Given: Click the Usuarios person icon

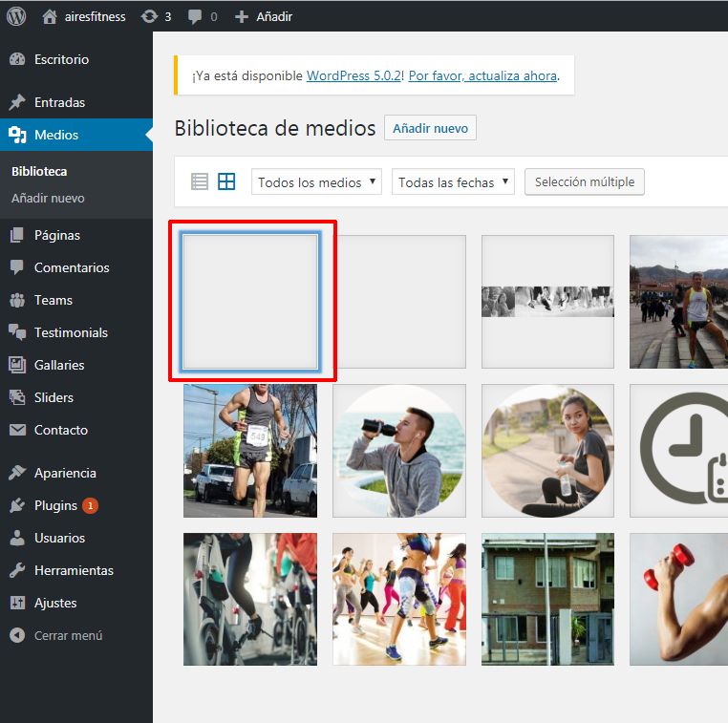Looking at the screenshot, I should [x=17, y=538].
